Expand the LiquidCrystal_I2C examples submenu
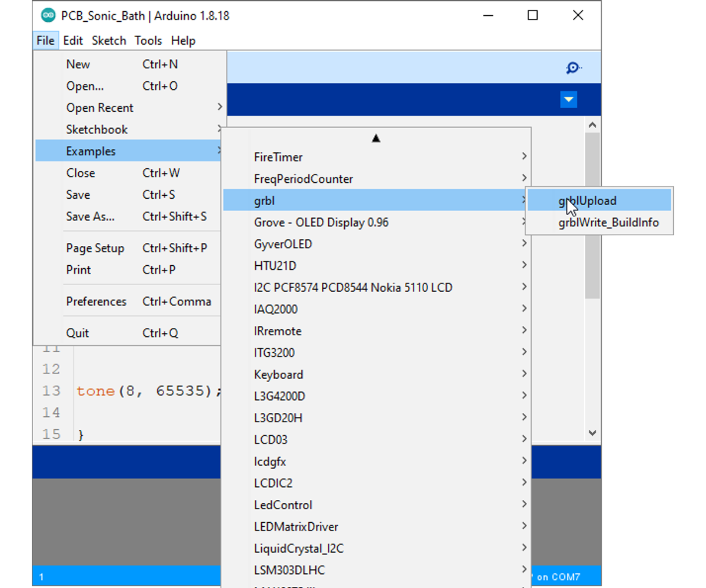The width and height of the screenshot is (706, 588). pyautogui.click(x=377, y=549)
